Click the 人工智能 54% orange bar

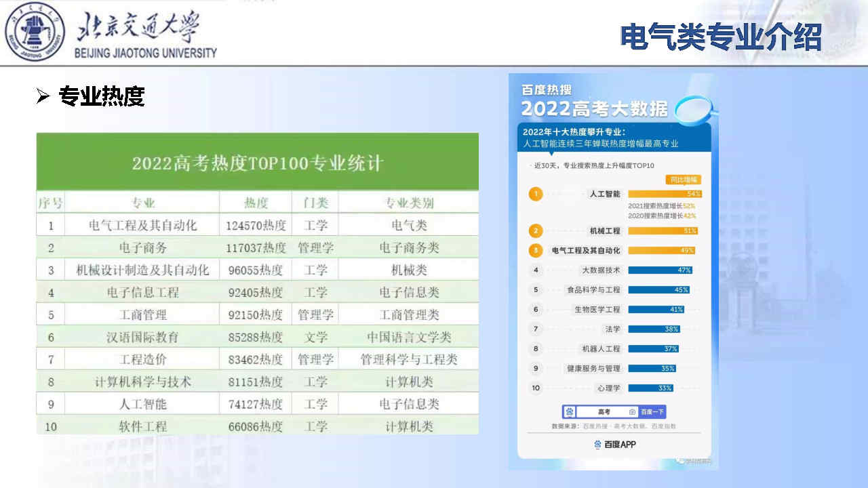pyautogui.click(x=664, y=194)
